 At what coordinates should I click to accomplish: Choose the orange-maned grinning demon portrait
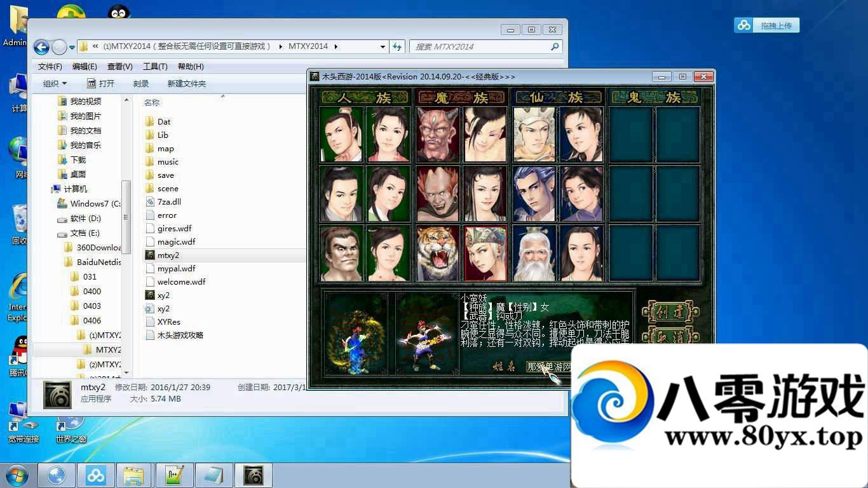click(438, 194)
